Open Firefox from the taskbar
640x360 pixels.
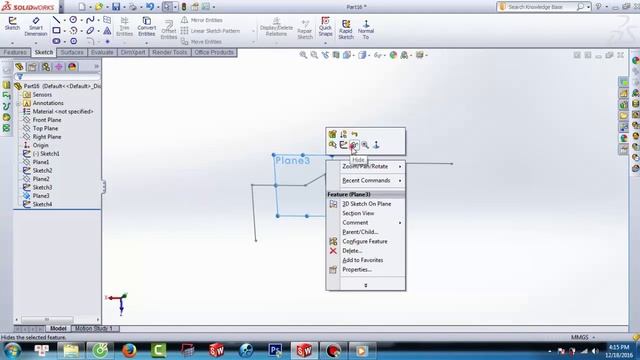point(129,350)
